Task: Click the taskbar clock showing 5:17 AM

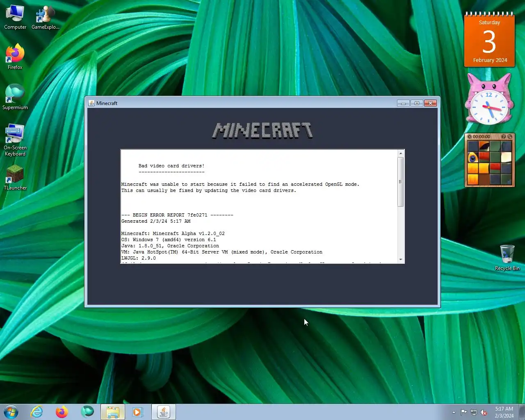Action: pyautogui.click(x=504, y=412)
